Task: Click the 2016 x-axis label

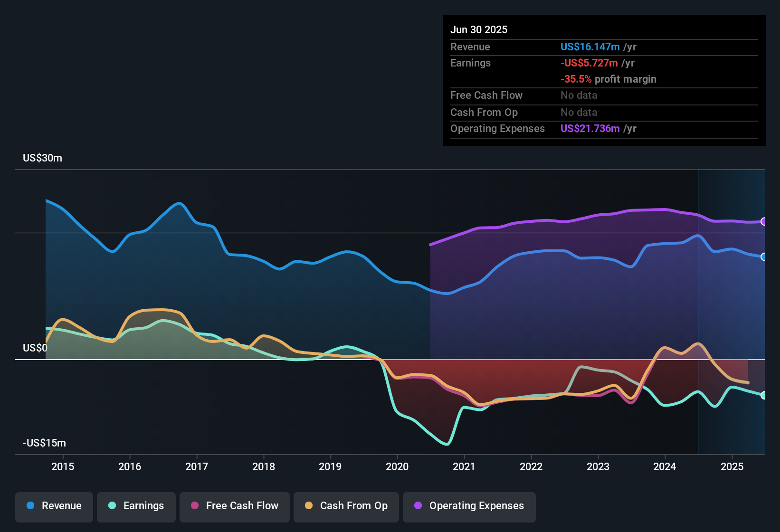Action: pos(130,467)
